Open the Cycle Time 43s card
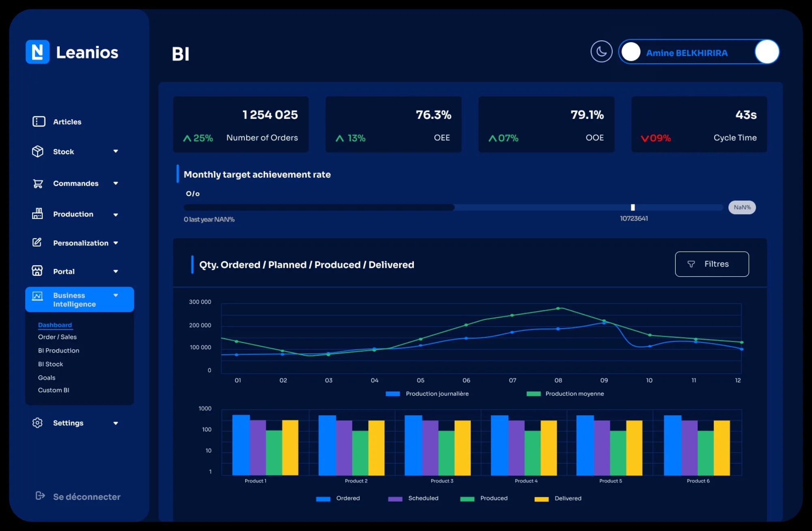 [699, 124]
